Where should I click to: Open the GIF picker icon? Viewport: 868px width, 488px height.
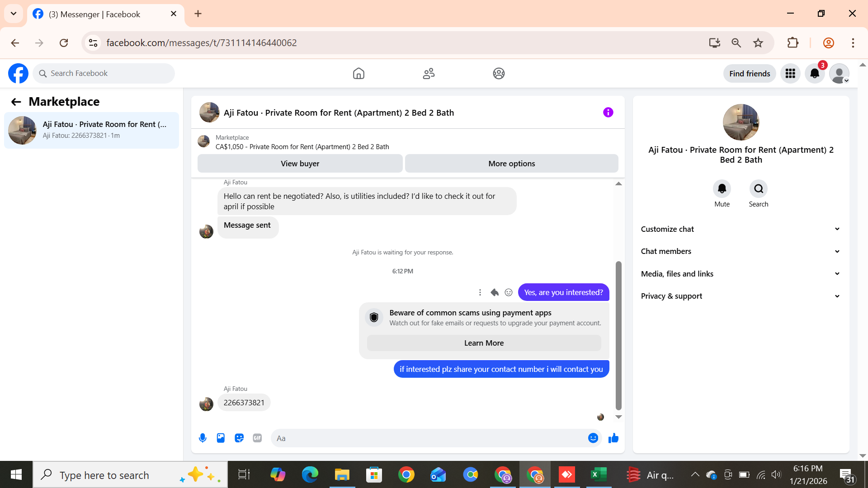[x=257, y=438]
